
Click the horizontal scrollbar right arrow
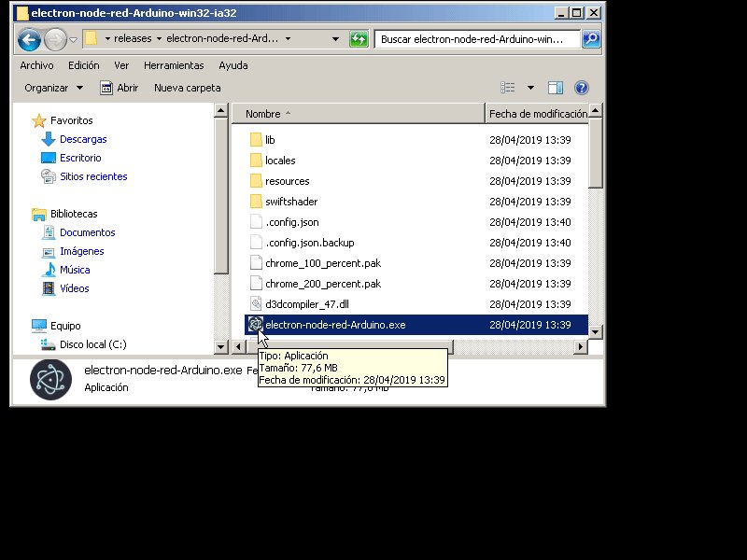click(x=580, y=346)
